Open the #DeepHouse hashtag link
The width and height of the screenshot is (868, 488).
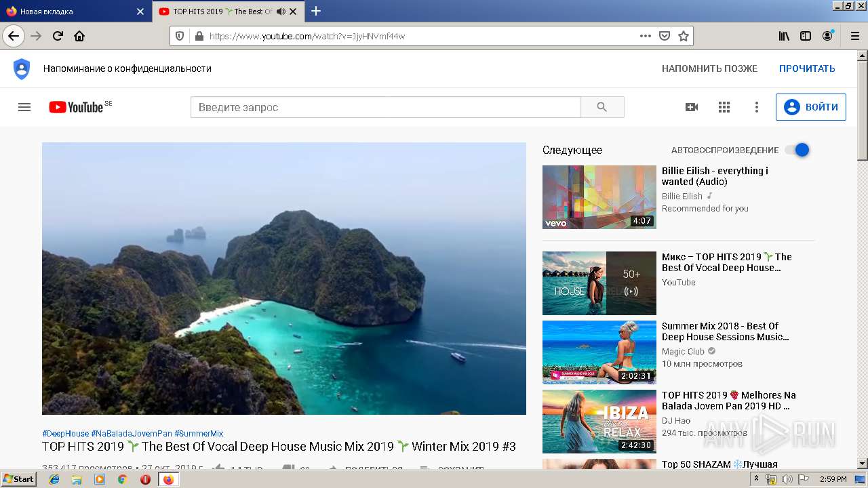[65, 434]
